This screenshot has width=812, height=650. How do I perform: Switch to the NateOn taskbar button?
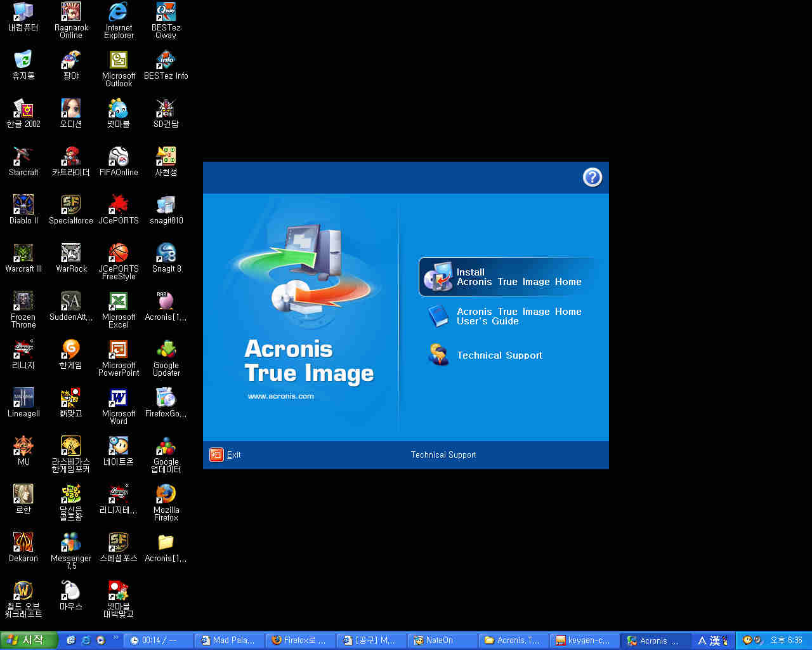pos(442,640)
